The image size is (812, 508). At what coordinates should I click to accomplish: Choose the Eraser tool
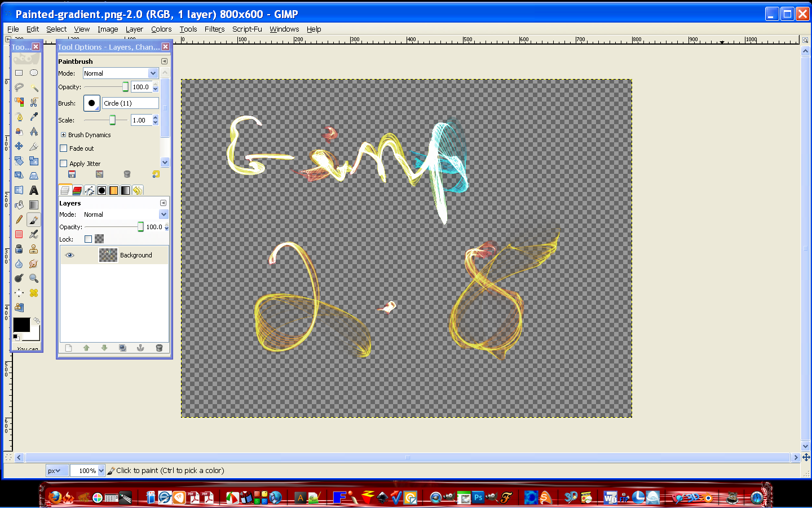tap(19, 234)
